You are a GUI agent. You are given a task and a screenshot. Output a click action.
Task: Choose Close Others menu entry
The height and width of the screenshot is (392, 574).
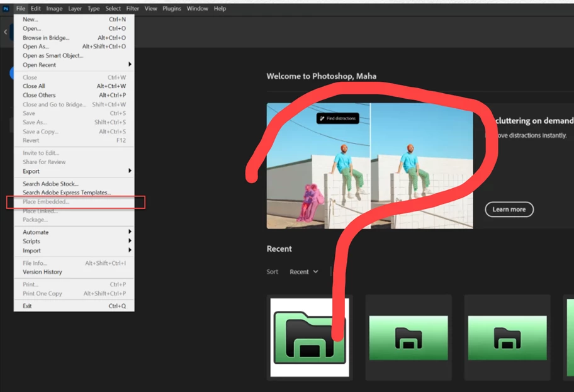pyautogui.click(x=74, y=95)
